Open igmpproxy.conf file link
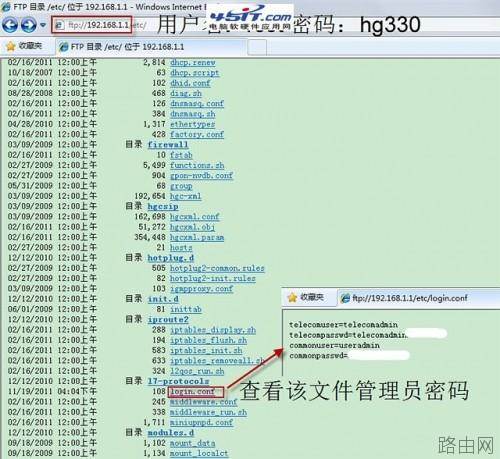The image size is (500, 459). (x=201, y=289)
